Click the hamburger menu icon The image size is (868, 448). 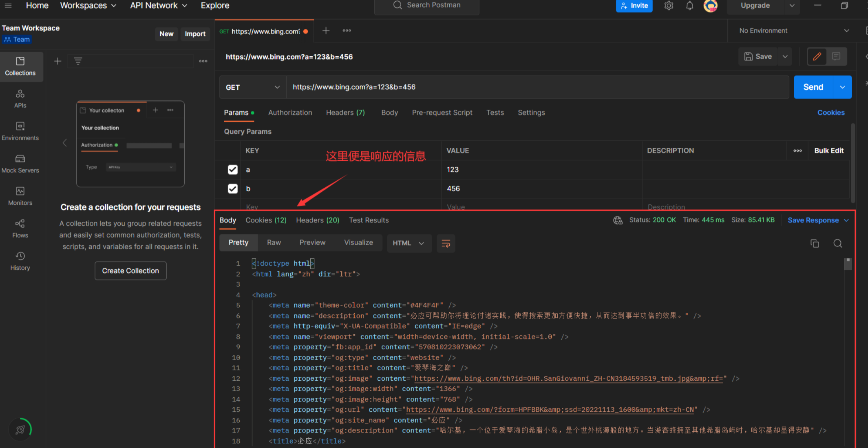pyautogui.click(x=8, y=5)
